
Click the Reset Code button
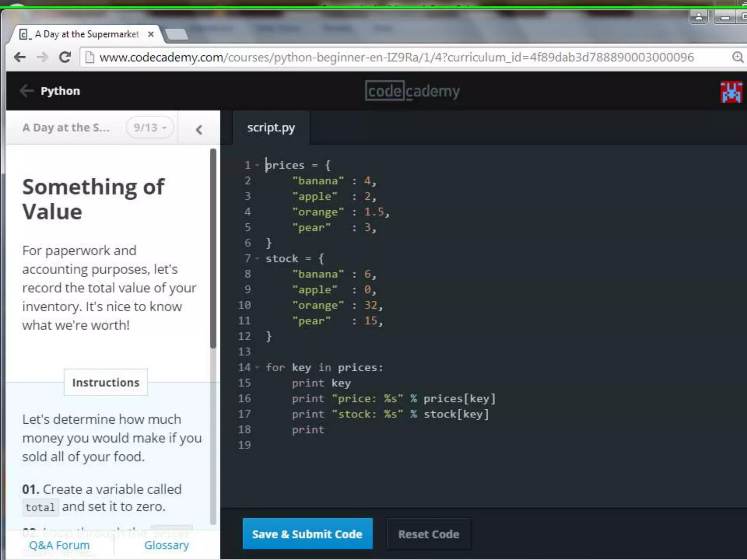click(x=429, y=534)
